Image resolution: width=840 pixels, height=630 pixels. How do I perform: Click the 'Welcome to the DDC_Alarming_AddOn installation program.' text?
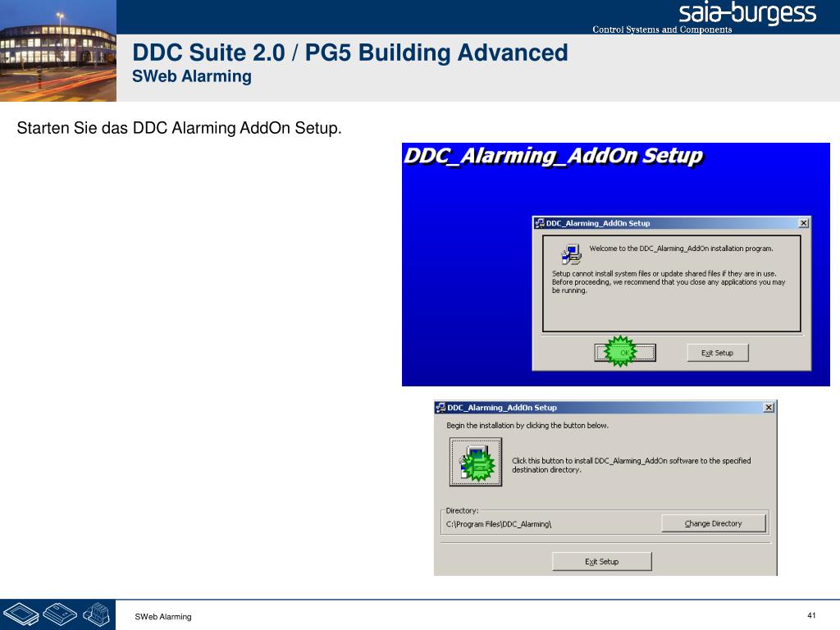pyautogui.click(x=681, y=249)
